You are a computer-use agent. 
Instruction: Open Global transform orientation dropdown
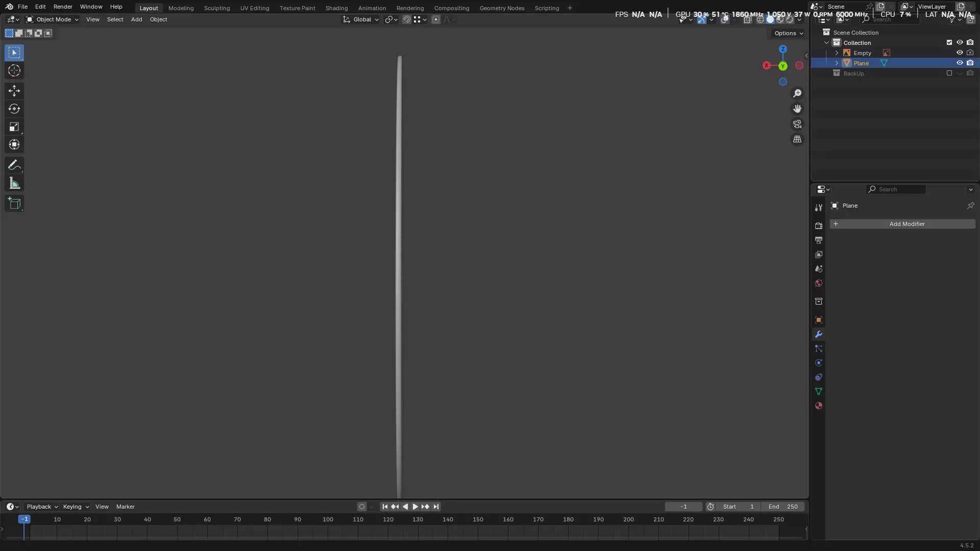click(x=361, y=19)
